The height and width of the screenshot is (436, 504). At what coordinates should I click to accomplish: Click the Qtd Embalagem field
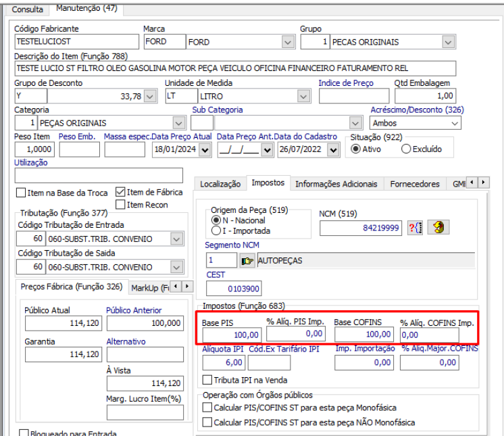425,96
